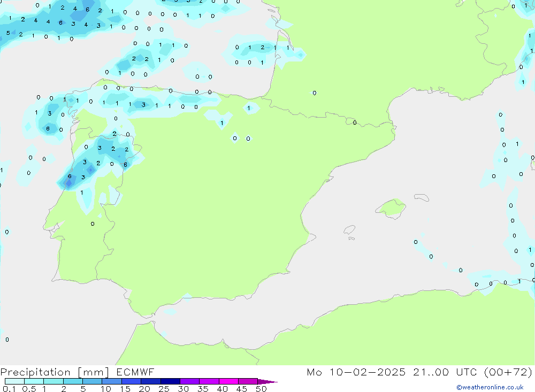The width and height of the screenshot is (535, 392).
Task: Choose the 2–5 mm legend color segment
Action: pyautogui.click(x=73, y=381)
